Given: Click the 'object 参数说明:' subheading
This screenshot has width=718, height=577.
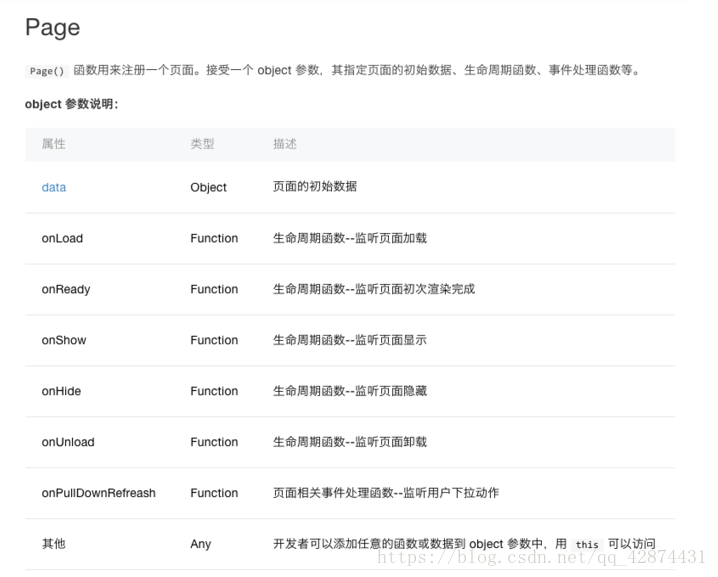Looking at the screenshot, I should 71,104.
